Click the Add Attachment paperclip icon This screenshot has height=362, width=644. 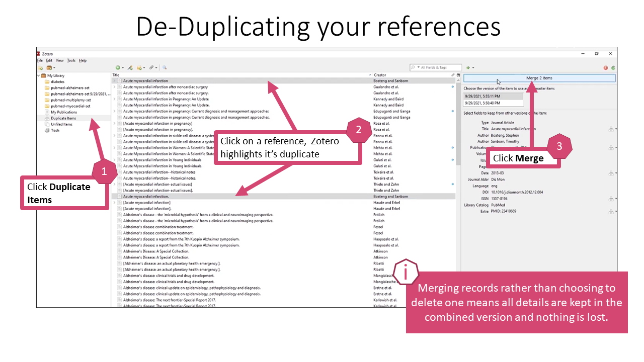point(151,67)
